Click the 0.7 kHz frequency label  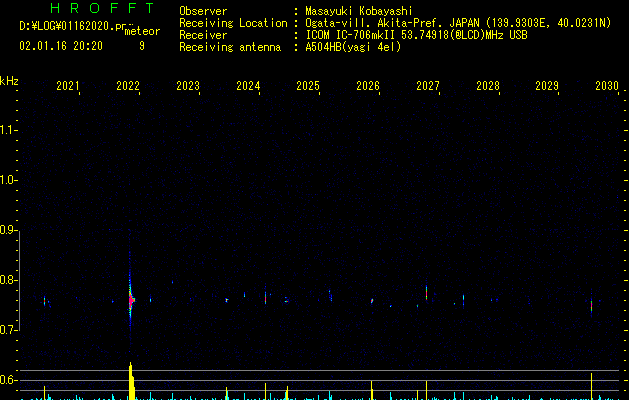pyautogui.click(x=9, y=330)
